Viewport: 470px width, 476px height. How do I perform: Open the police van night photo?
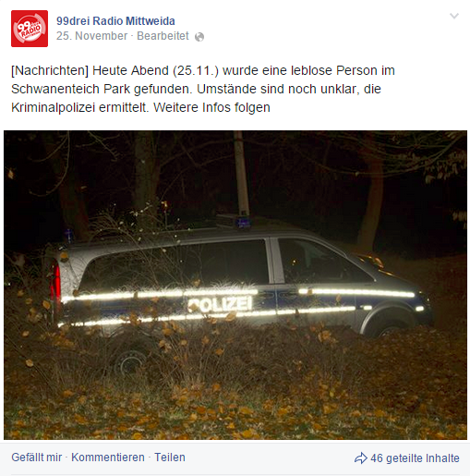click(x=235, y=285)
